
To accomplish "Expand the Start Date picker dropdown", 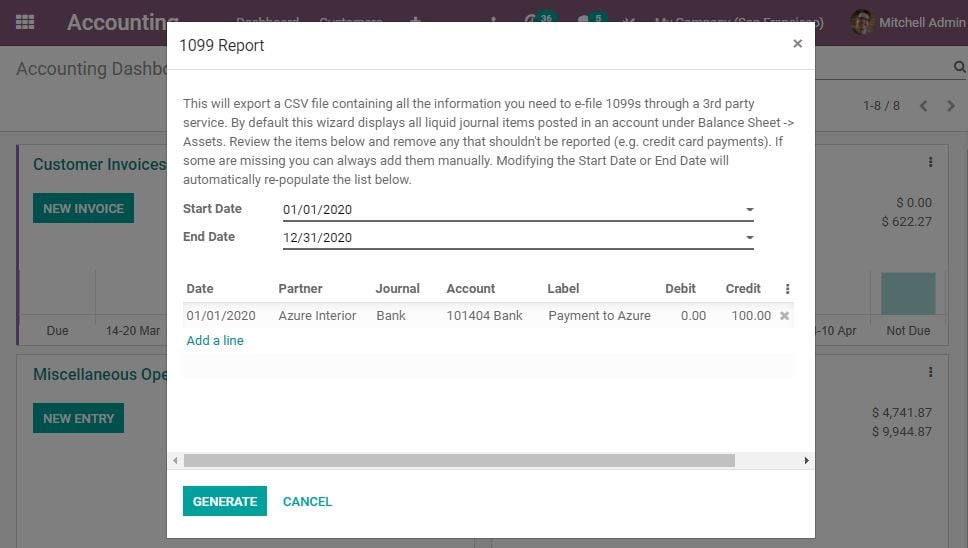I will tap(749, 210).
